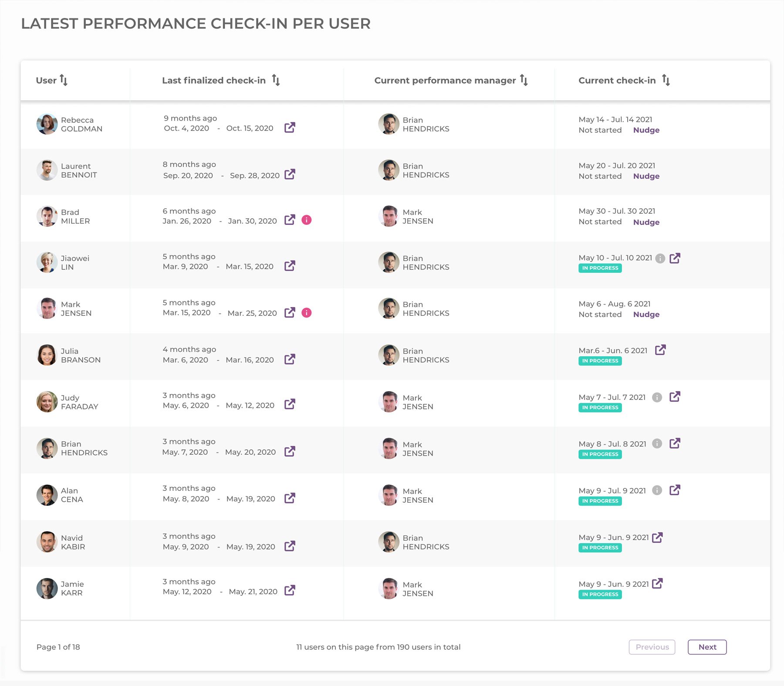Click the Previous page button
The width and height of the screenshot is (784, 686).
click(652, 647)
